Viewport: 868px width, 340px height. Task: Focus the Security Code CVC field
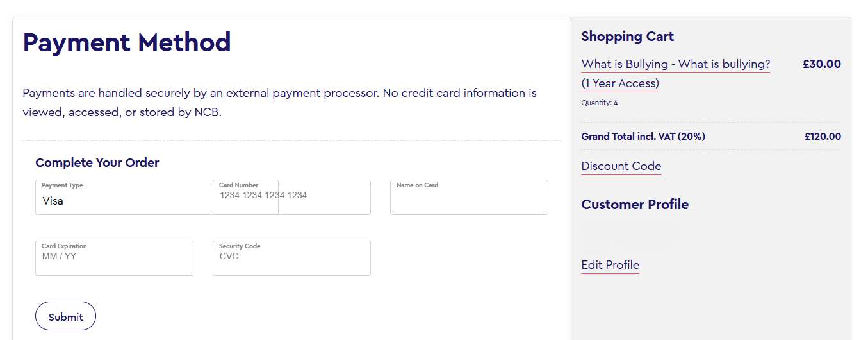point(291,259)
